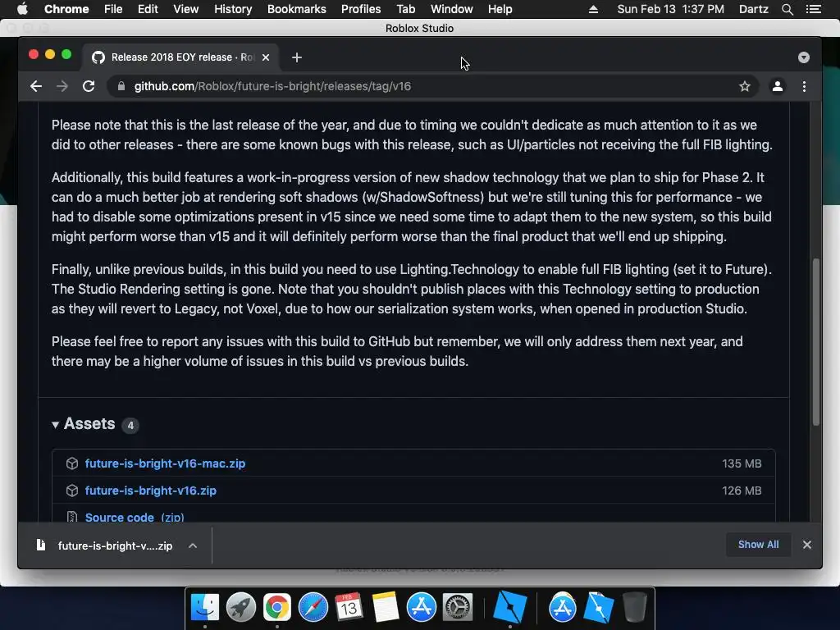
Task: Open a new tab with the plus button
Action: 297,57
